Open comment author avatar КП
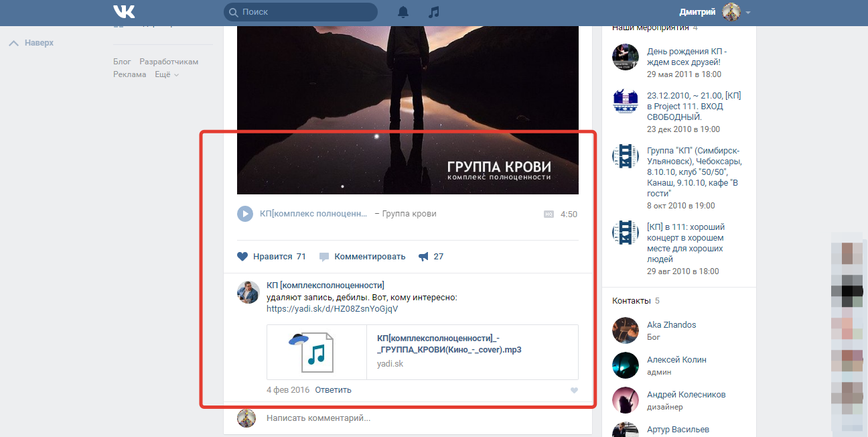868x437 pixels. 248,292
